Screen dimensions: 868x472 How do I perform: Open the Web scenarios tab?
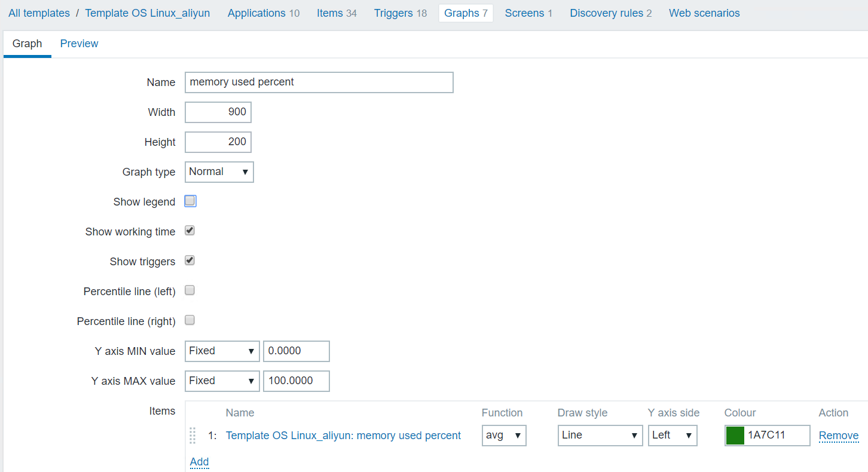[x=704, y=13]
